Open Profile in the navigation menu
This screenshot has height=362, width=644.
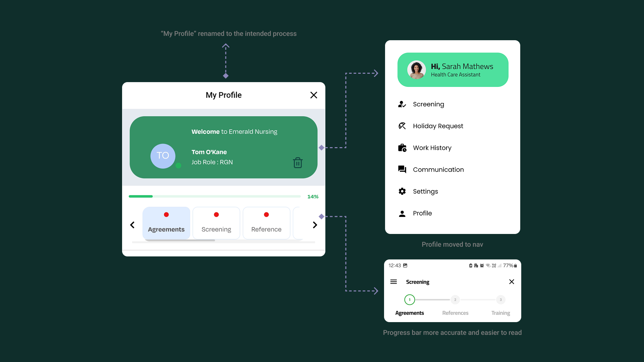point(422,213)
